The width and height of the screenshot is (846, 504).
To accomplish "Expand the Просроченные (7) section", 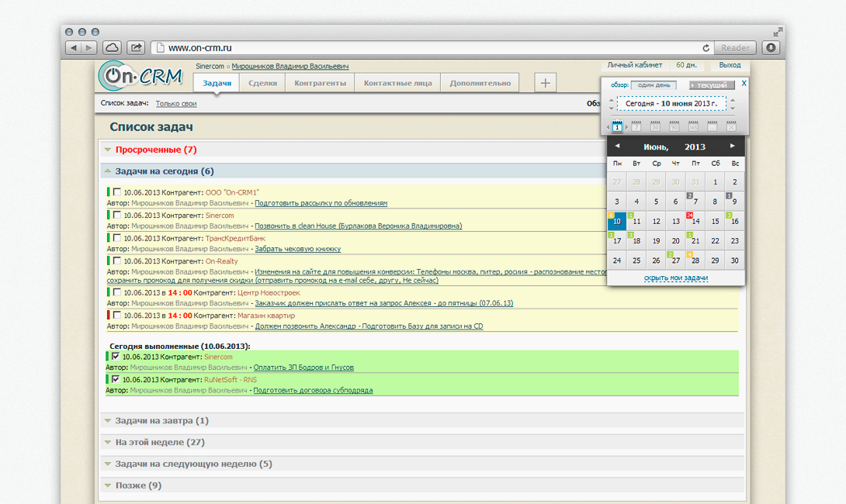I will tap(108, 150).
